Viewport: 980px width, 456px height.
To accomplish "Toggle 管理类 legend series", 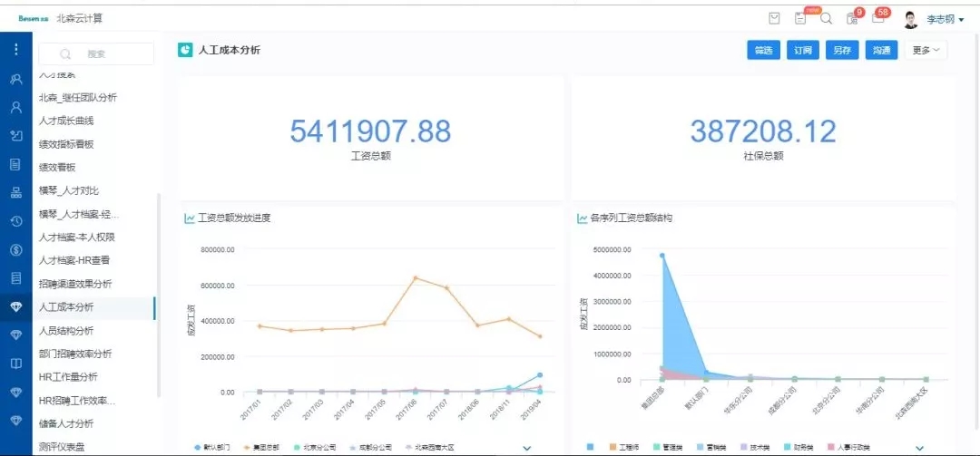I will point(667,448).
